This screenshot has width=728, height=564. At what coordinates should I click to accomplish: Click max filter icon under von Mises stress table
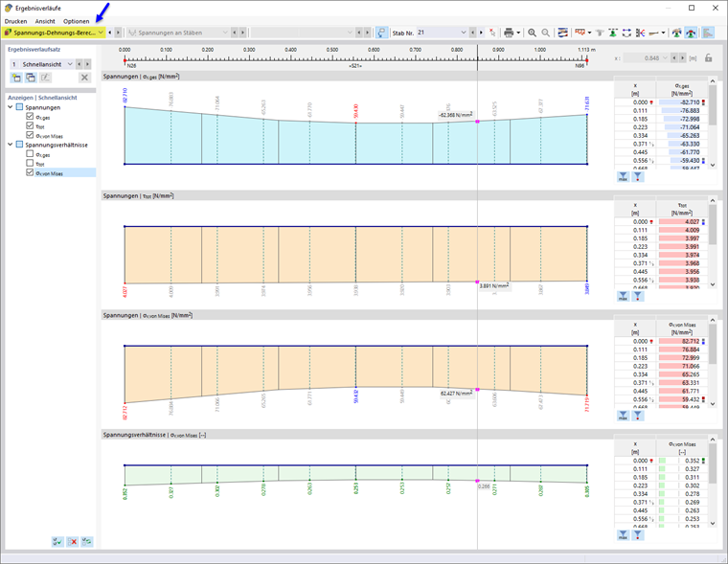click(x=623, y=416)
